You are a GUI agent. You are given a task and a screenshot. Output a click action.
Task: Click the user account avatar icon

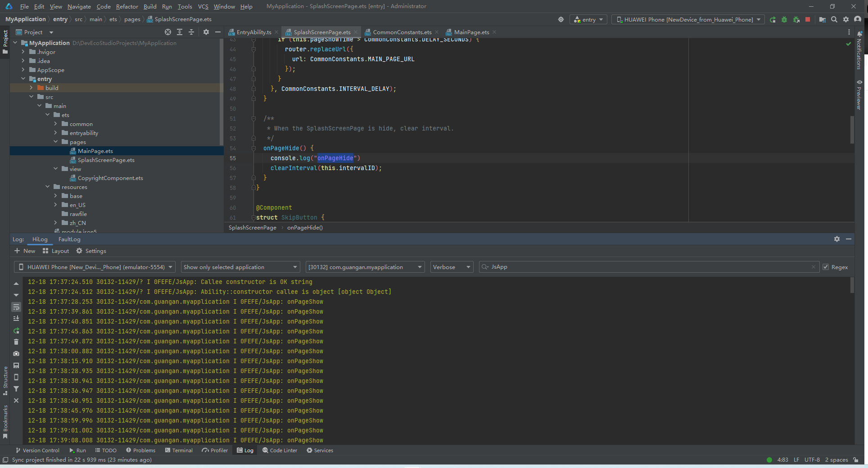click(858, 19)
